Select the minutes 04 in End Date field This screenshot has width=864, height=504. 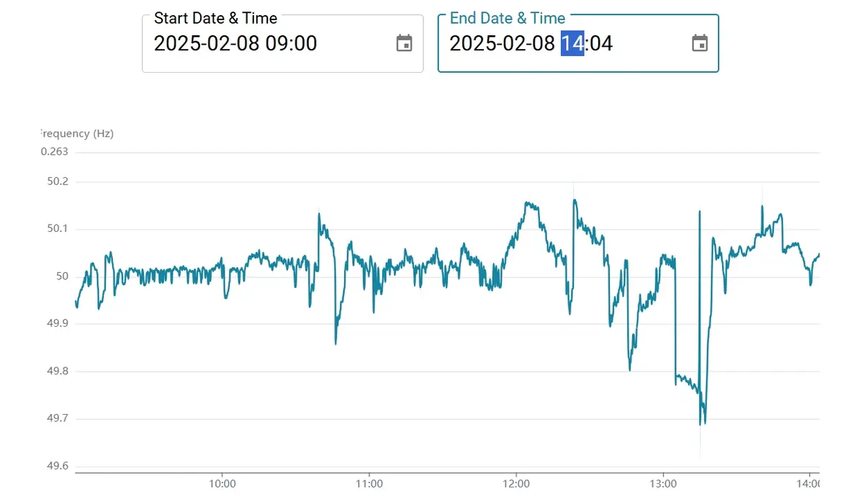(x=601, y=43)
